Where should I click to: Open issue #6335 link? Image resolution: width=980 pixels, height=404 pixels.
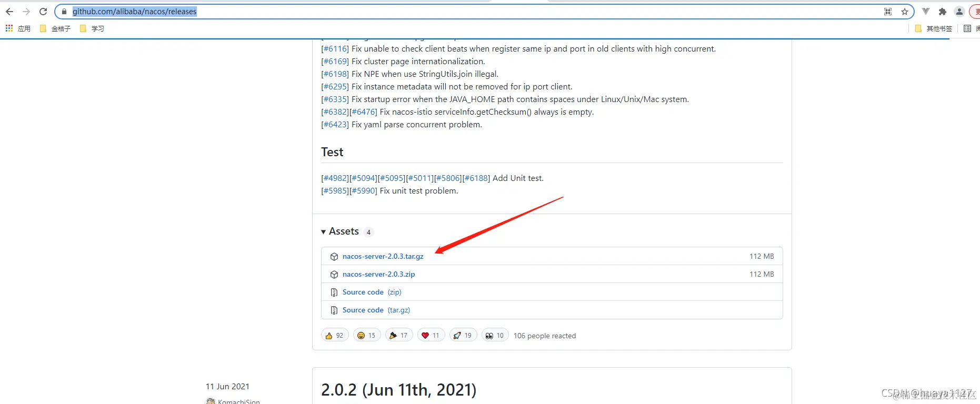[335, 99]
